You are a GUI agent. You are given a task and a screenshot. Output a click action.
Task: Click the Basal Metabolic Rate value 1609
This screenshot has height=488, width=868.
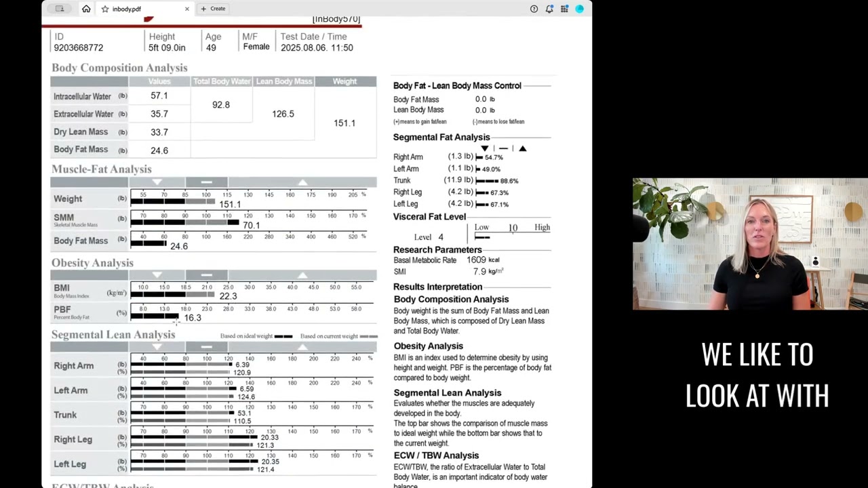(x=476, y=260)
